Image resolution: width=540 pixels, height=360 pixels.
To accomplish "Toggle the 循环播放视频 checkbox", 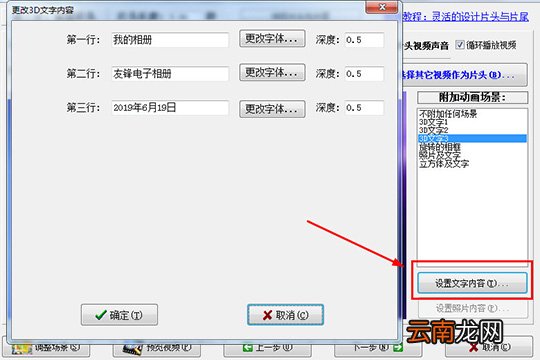I will (459, 44).
